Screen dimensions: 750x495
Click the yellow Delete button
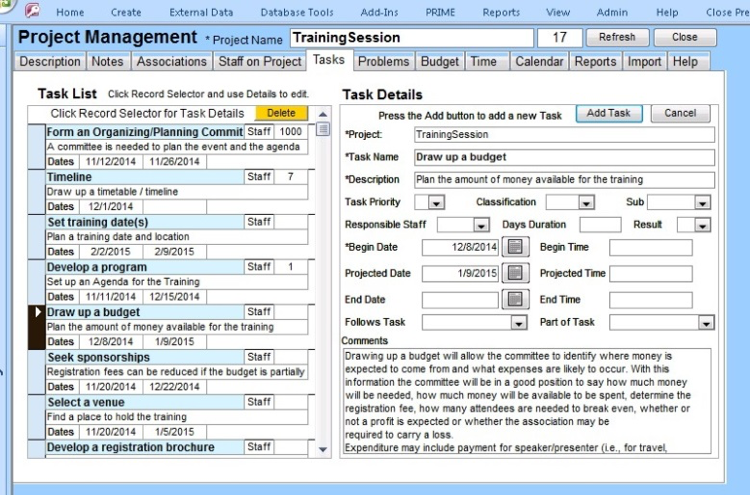(281, 113)
